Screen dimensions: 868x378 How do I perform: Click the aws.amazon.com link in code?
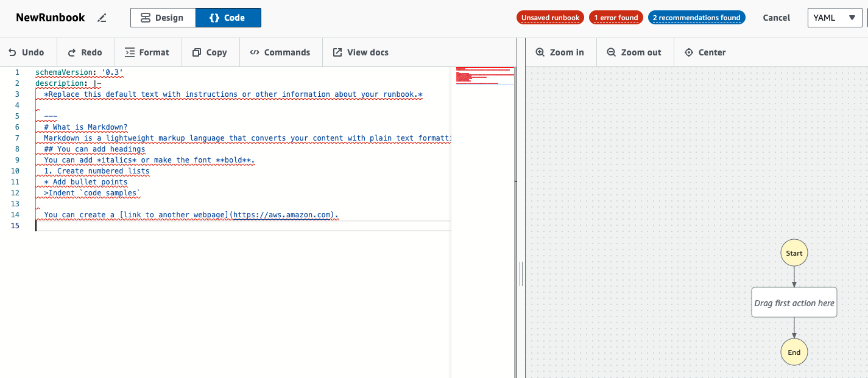coord(283,215)
